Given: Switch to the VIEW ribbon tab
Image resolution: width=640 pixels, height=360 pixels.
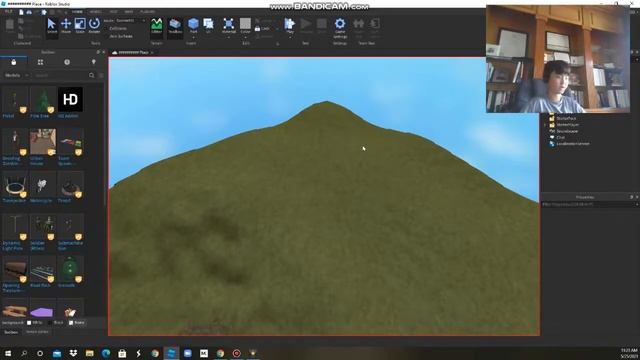Looking at the screenshot, I should pos(129,12).
